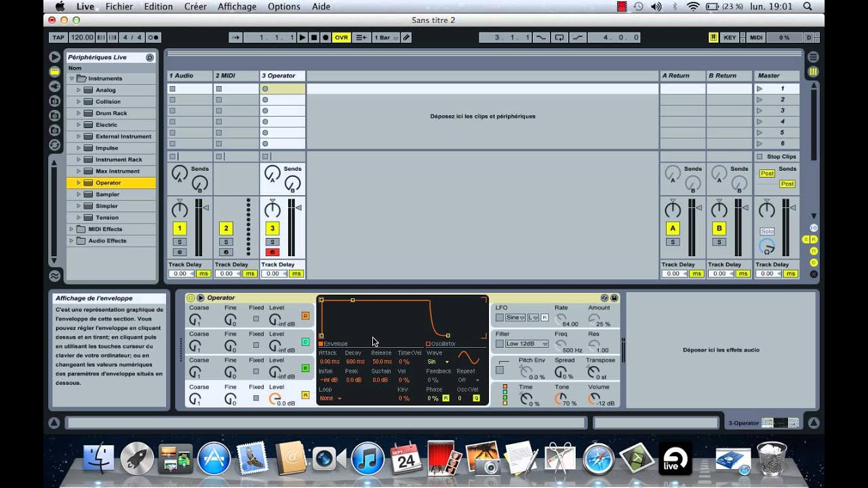868x488 pixels.
Task: Launch Master scene 4
Action: [x=759, y=122]
